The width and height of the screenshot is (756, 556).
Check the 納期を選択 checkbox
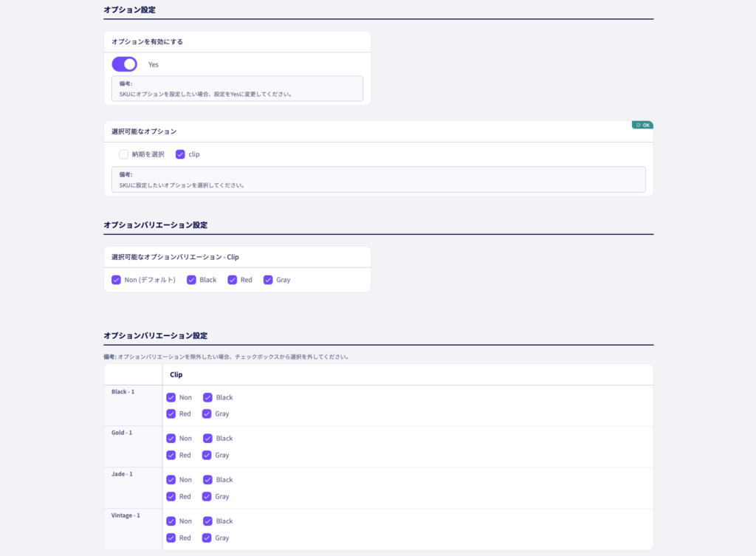click(123, 154)
